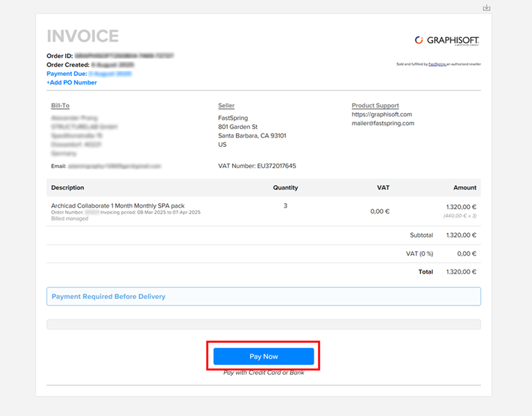Click the Order ID label
This screenshot has width=532, height=416.
tap(60, 56)
